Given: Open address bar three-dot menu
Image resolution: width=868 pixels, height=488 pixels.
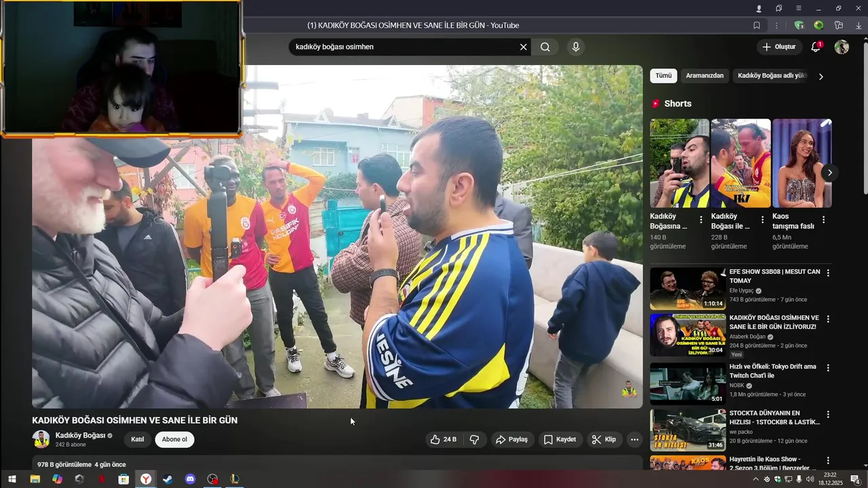Looking at the screenshot, I should click(x=776, y=25).
